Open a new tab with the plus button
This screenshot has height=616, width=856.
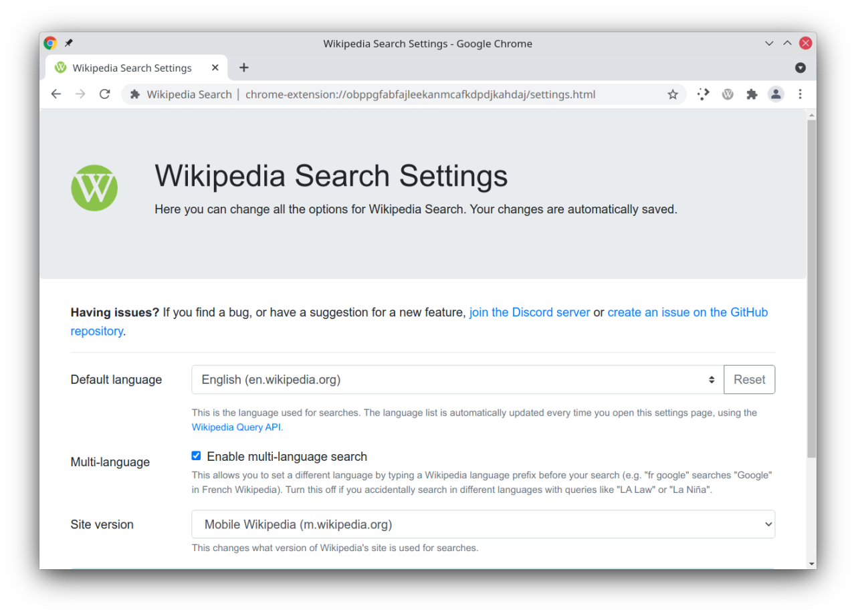(x=244, y=68)
